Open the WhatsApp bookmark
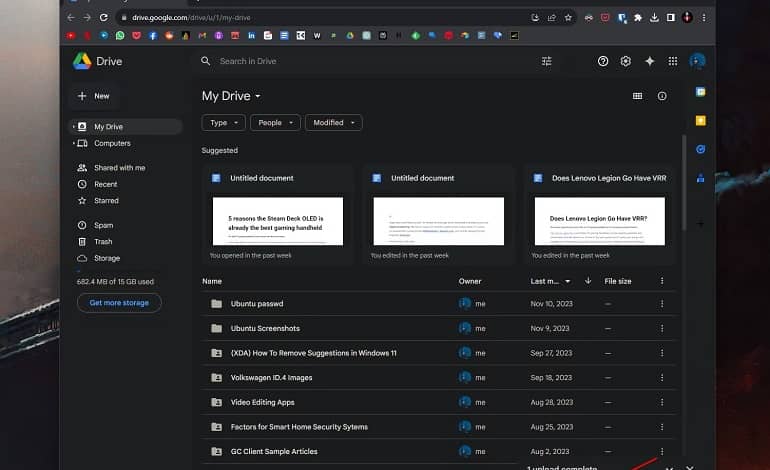 (x=120, y=35)
